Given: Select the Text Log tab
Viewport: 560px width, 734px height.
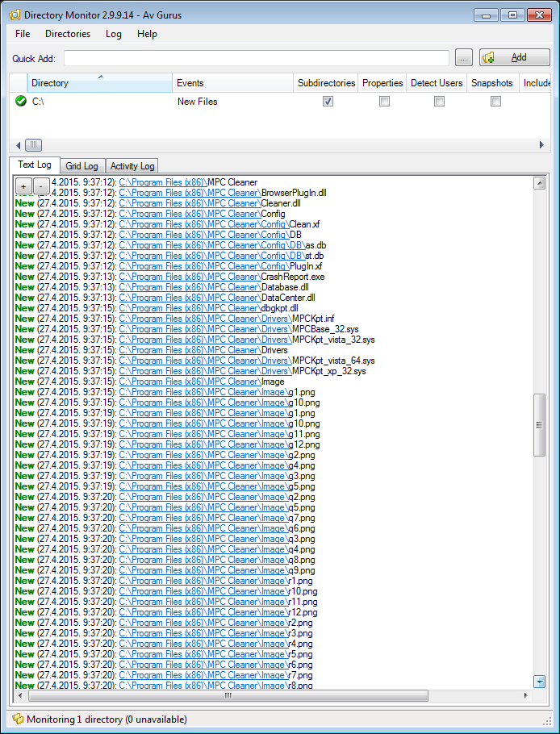Looking at the screenshot, I should point(35,165).
